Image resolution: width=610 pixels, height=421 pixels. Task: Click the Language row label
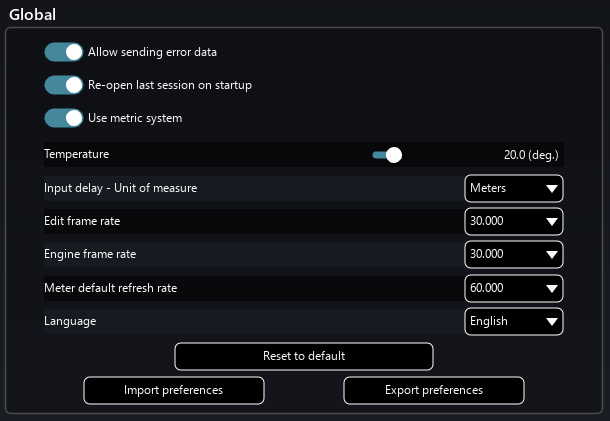pyautogui.click(x=72, y=321)
